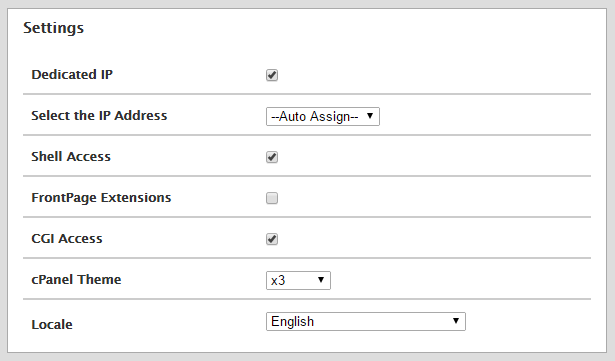Expand the Locale English dropdown
615x361 pixels.
366,321
